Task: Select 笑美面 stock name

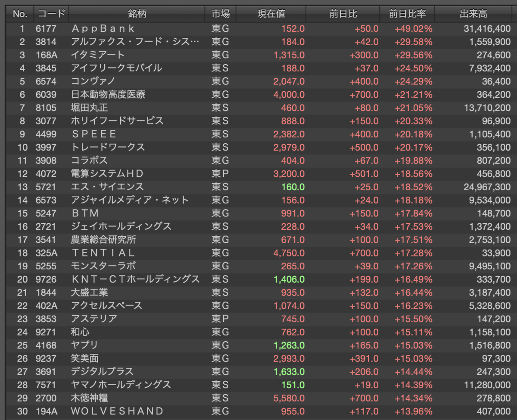Action: coord(85,358)
